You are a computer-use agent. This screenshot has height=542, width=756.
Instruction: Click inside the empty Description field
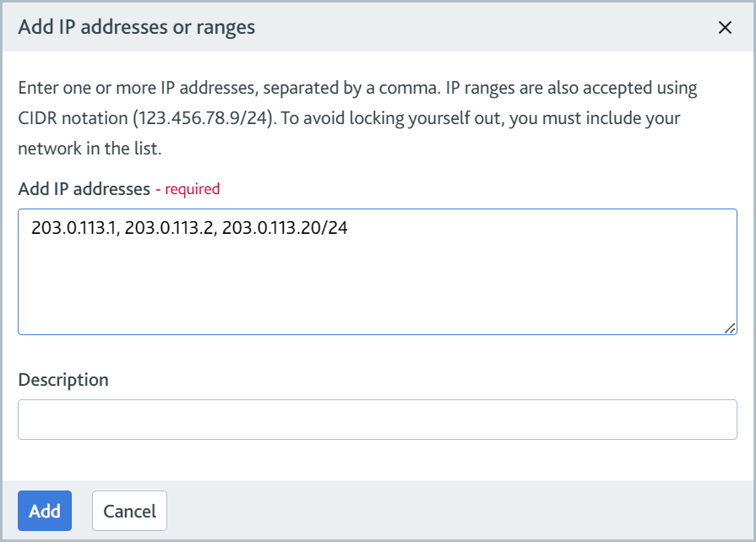tap(377, 419)
